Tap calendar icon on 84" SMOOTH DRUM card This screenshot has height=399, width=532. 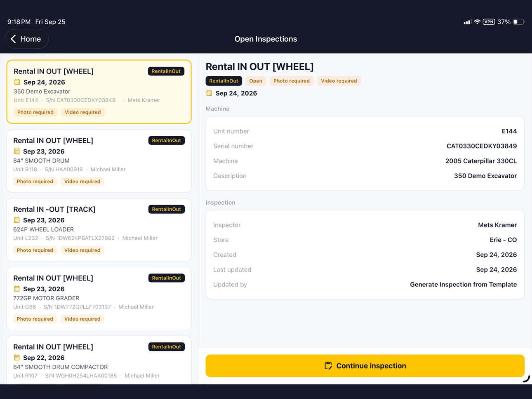click(x=16, y=151)
